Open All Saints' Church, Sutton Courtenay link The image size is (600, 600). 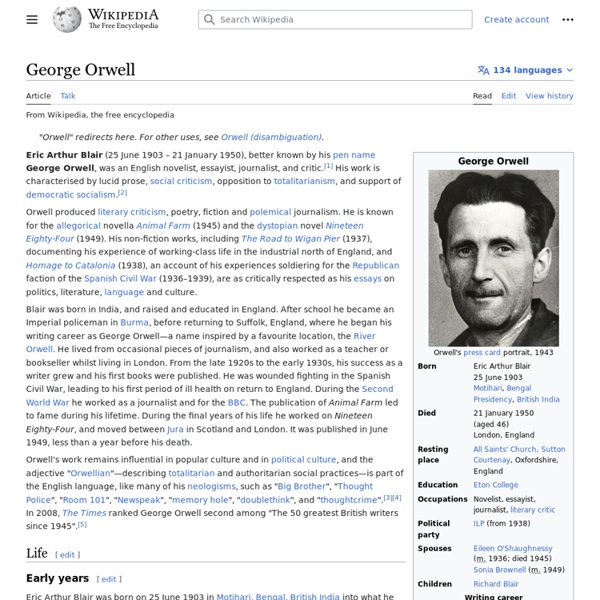click(x=519, y=454)
